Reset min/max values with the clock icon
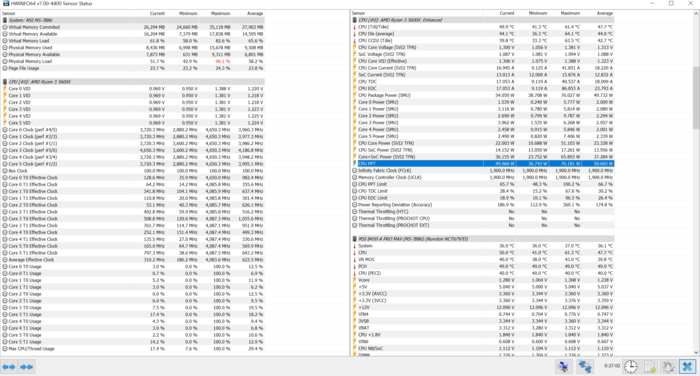Image resolution: width=700 pixels, height=376 pixels. [631, 367]
